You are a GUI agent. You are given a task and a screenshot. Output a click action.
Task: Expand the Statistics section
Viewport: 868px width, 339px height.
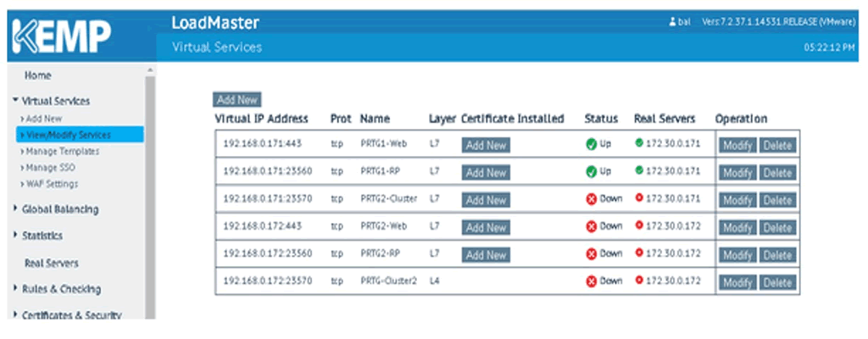(41, 236)
